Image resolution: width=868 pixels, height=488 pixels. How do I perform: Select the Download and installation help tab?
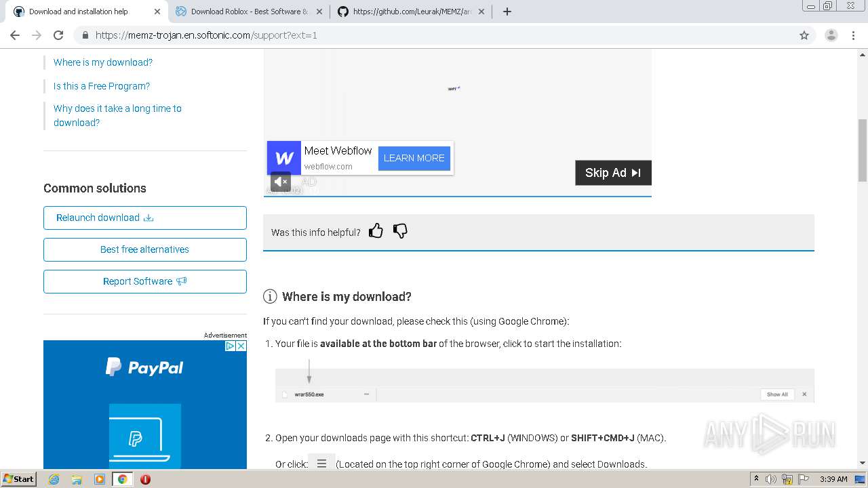[x=86, y=12]
